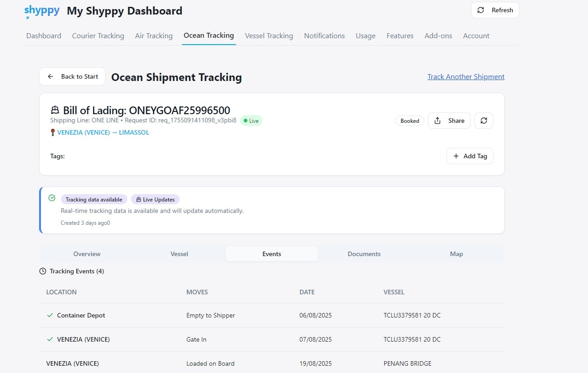Click the Tracking data available badge
The height and width of the screenshot is (373, 588).
94,199
